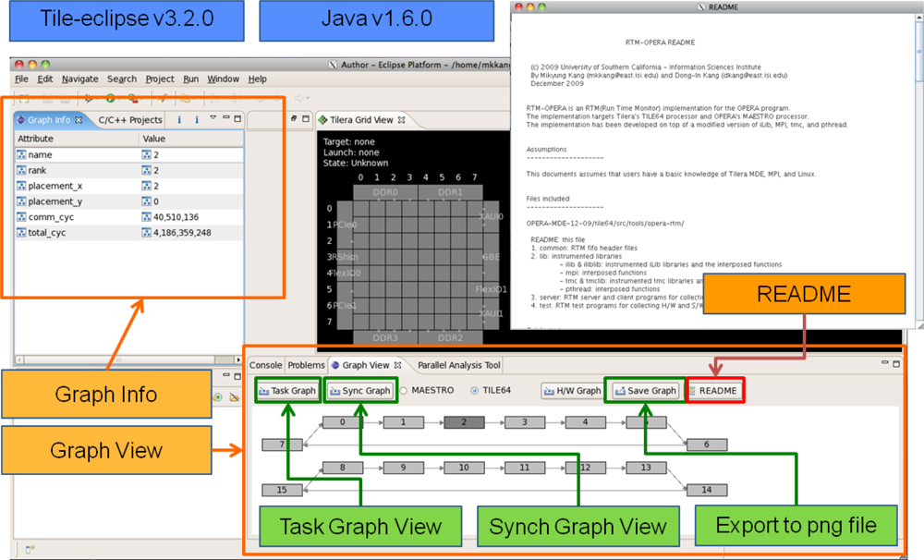924x560 pixels.
Task: Click the Save Graph button
Action: pyautogui.click(x=645, y=391)
